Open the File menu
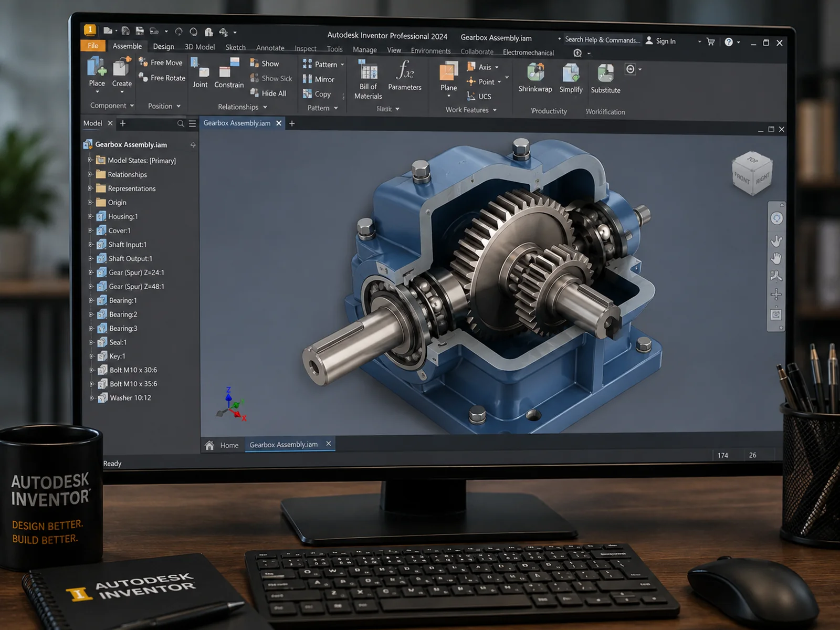The width and height of the screenshot is (840, 630). (93, 46)
